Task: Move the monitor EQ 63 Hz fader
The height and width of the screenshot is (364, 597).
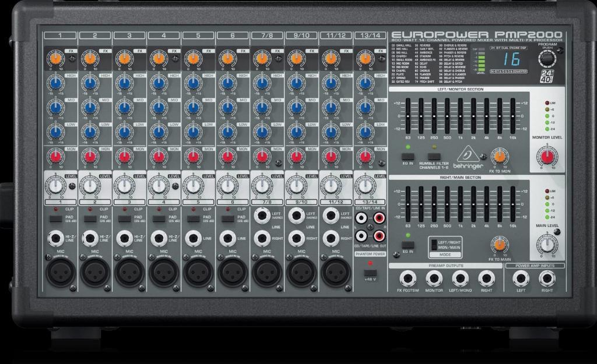Action: [408, 116]
